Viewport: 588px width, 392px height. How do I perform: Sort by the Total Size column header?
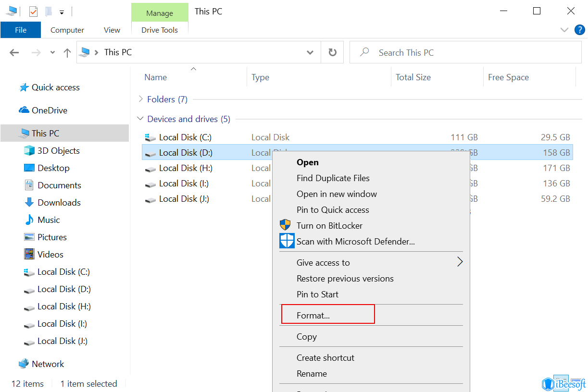click(x=413, y=77)
